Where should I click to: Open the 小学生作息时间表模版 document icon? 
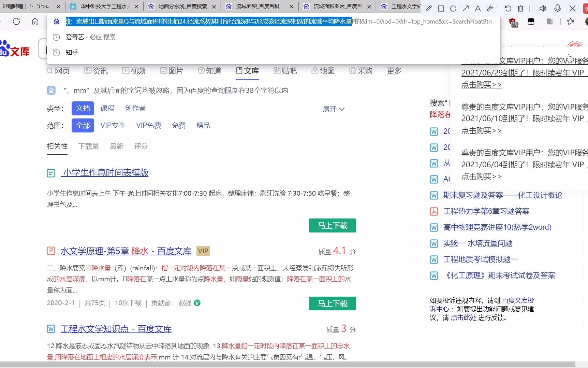click(51, 173)
